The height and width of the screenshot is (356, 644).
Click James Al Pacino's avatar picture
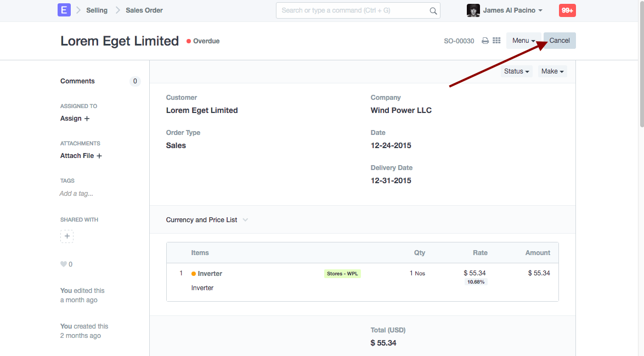pos(473,10)
